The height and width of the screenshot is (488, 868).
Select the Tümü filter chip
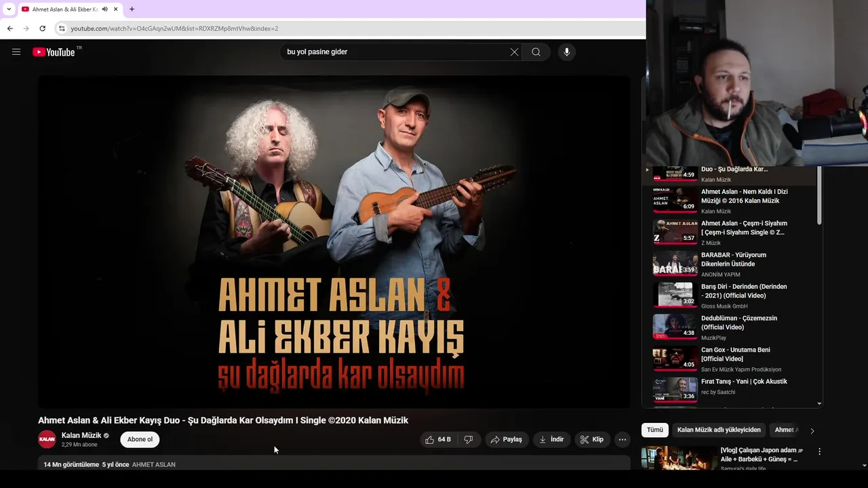point(655,430)
